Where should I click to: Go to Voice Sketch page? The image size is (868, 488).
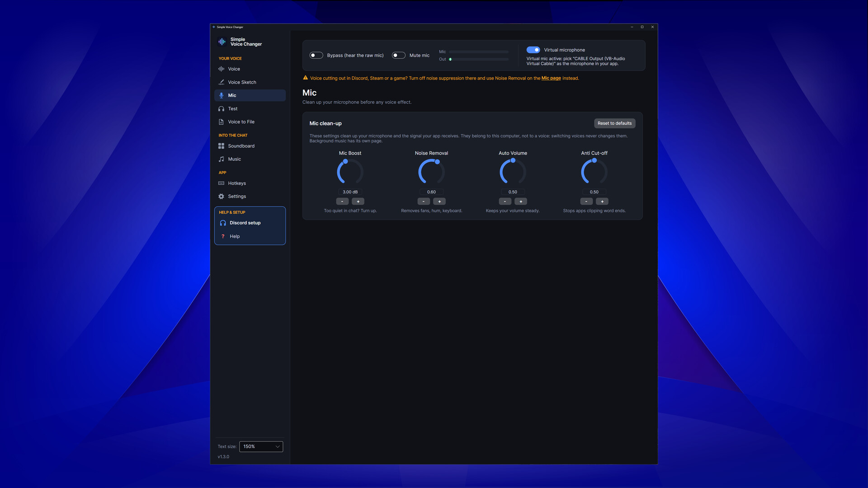tap(250, 82)
